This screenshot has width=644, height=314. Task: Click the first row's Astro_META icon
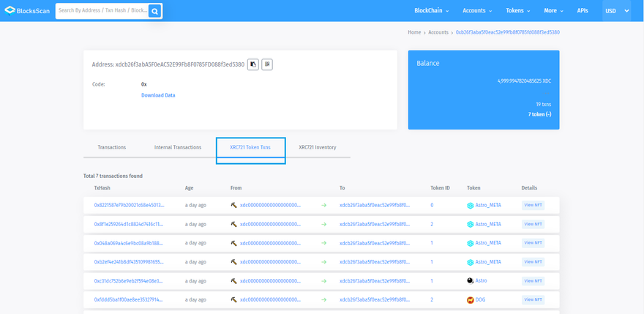tap(471, 206)
